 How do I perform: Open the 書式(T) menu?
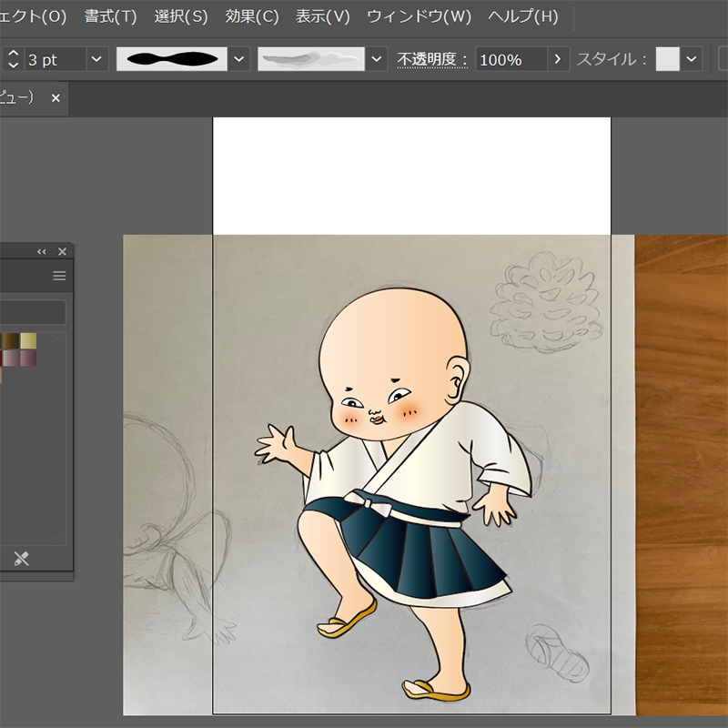(x=110, y=16)
